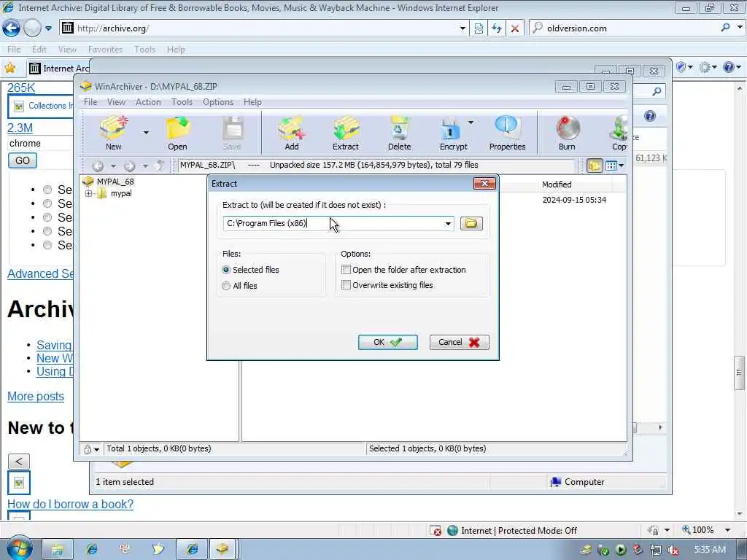Click the volume muted tray icon
This screenshot has width=747, height=560.
click(673, 550)
